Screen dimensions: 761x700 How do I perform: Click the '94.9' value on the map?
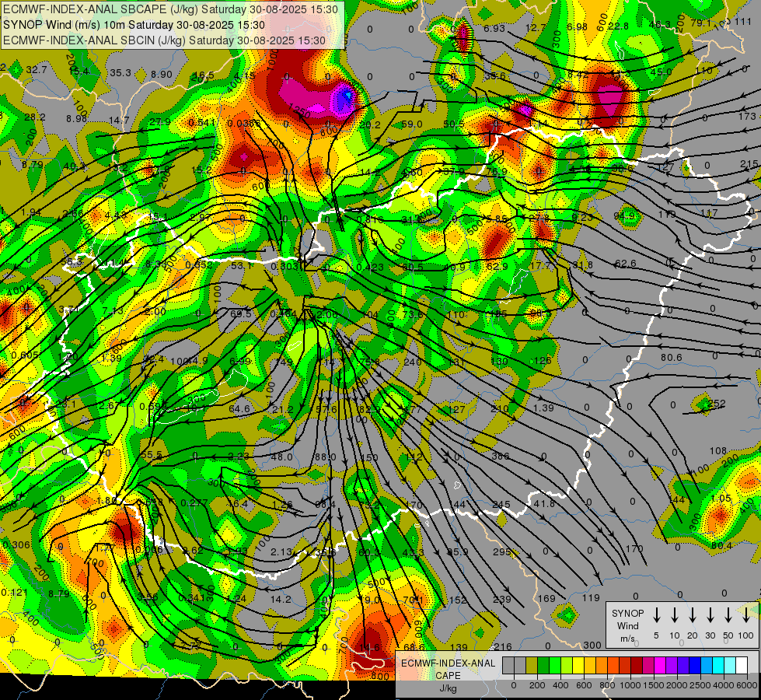click(625, 215)
